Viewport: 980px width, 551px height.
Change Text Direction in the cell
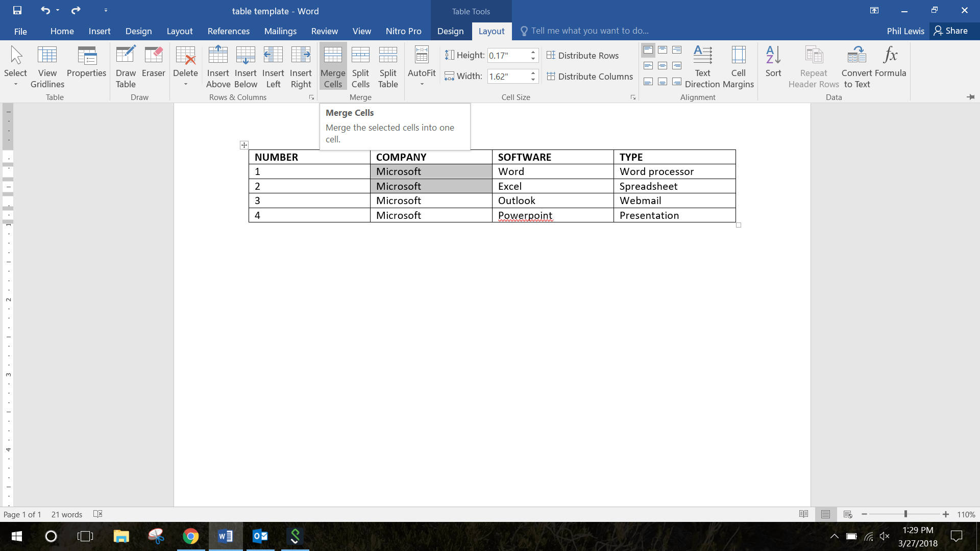[x=703, y=66]
